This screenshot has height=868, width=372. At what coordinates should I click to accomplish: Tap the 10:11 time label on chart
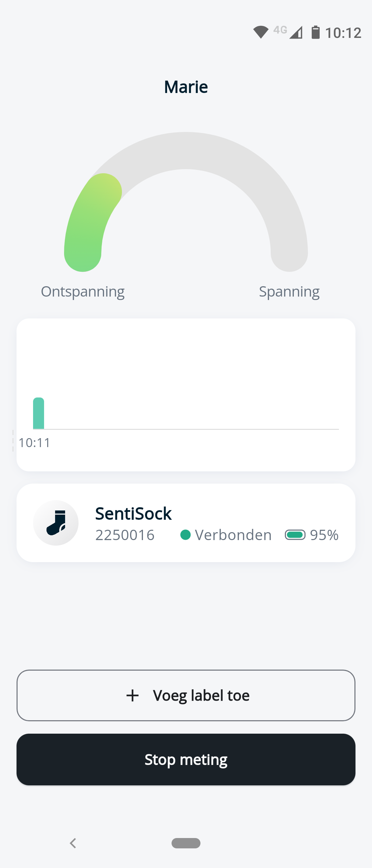tap(34, 443)
